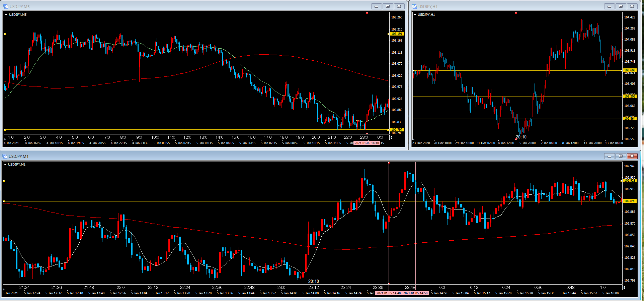Select the 103.191 price label on M5 chart

click(397, 34)
